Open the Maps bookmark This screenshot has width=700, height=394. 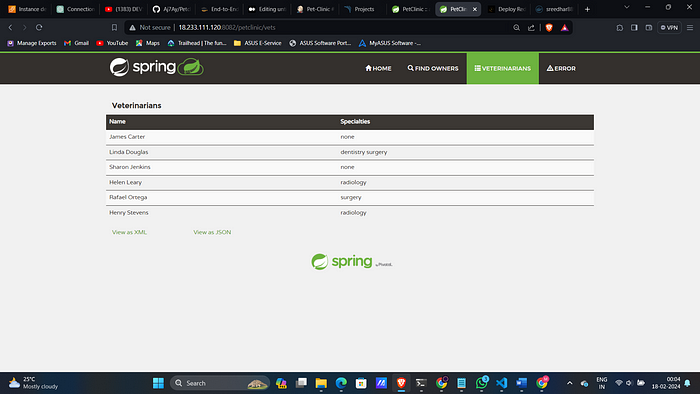pos(148,43)
